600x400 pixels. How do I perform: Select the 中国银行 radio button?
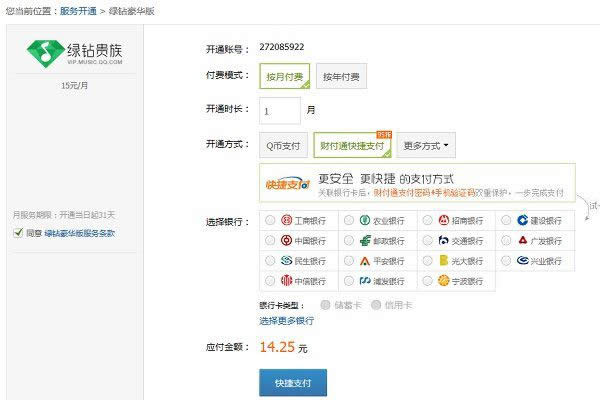tap(271, 241)
